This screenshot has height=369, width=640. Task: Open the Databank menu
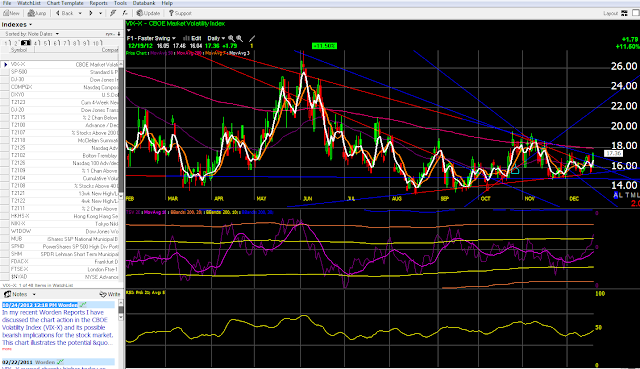(x=144, y=3)
